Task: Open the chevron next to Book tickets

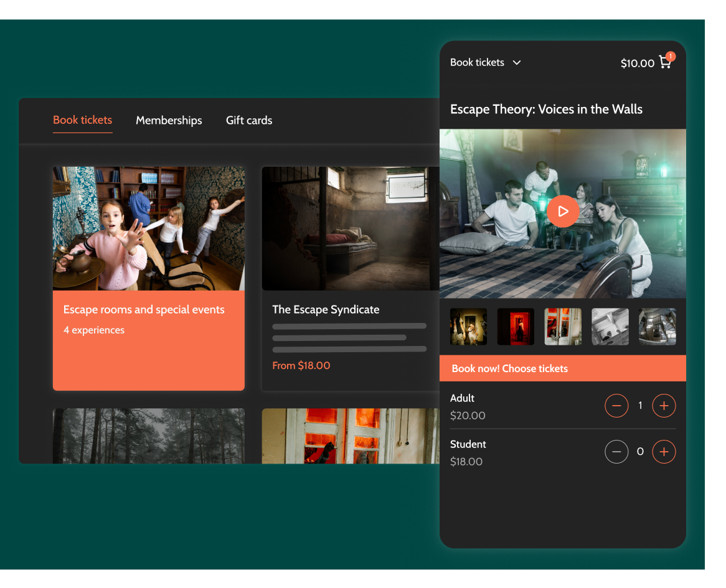Action: pyautogui.click(x=517, y=62)
